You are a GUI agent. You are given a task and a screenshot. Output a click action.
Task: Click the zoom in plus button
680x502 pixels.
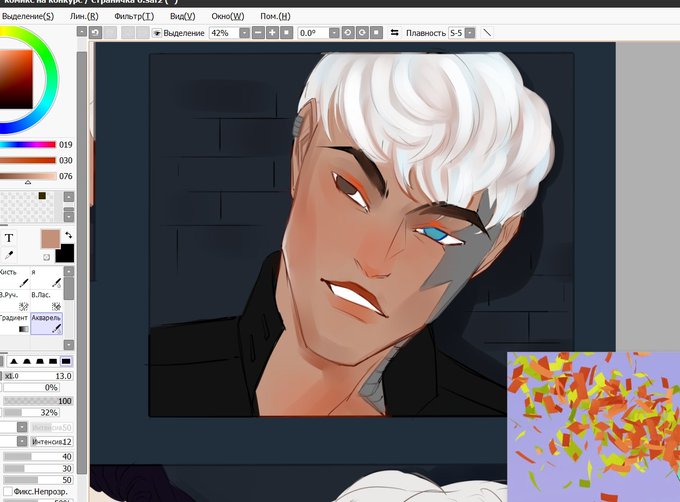(272, 33)
